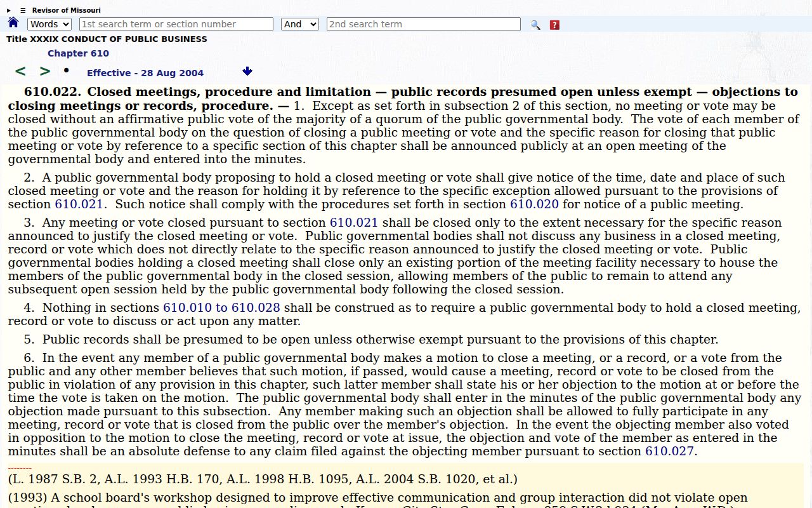Go to the next section with the right chevron

coord(45,71)
